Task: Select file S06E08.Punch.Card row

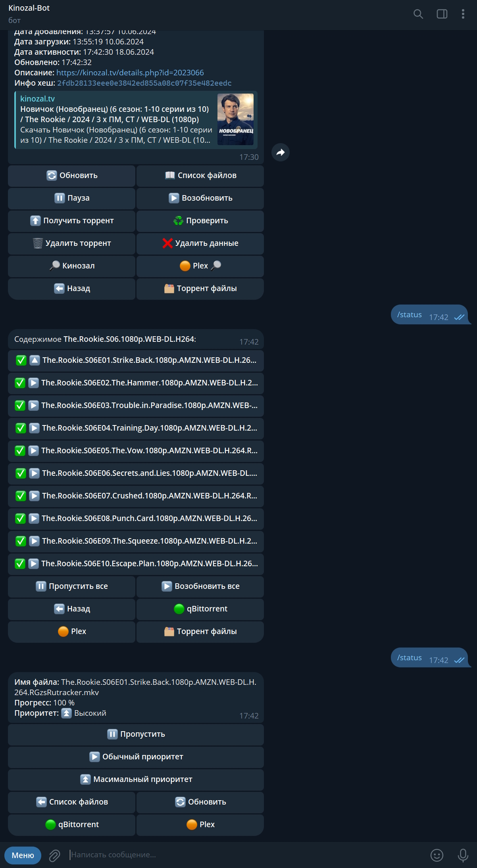Action: [x=136, y=518]
